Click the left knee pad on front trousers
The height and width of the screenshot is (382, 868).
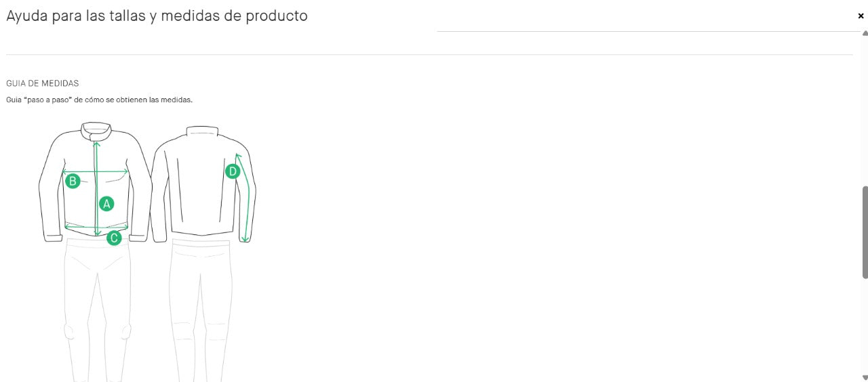click(68, 331)
